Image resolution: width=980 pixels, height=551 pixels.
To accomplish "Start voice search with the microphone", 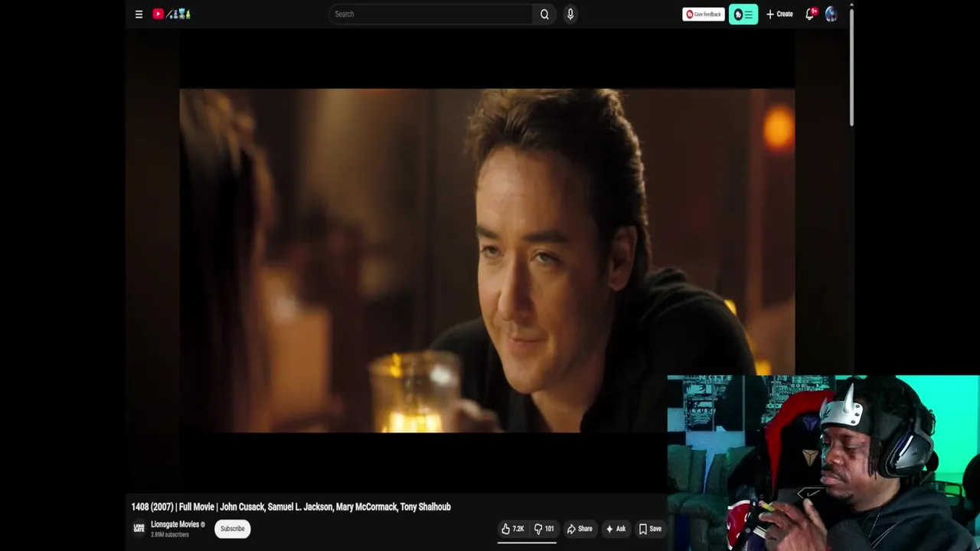I will 570,14.
